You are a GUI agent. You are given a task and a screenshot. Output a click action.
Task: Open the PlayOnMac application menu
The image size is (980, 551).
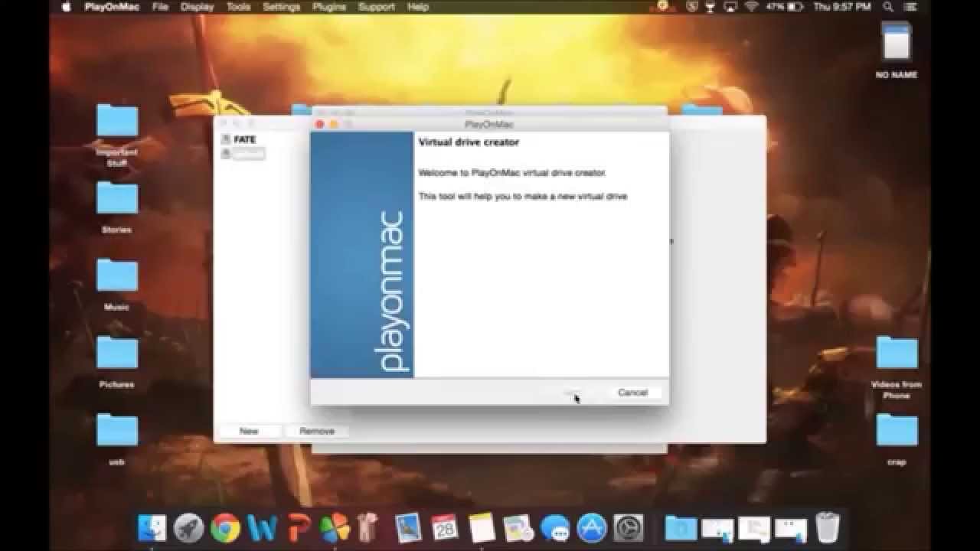coord(110,7)
